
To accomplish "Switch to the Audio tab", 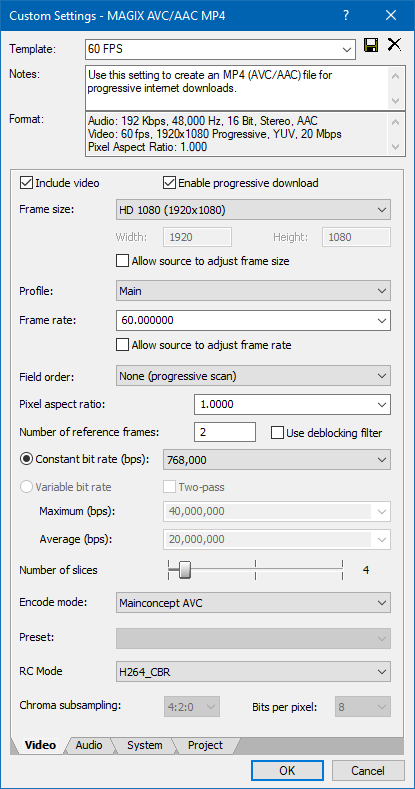I will click(89, 745).
